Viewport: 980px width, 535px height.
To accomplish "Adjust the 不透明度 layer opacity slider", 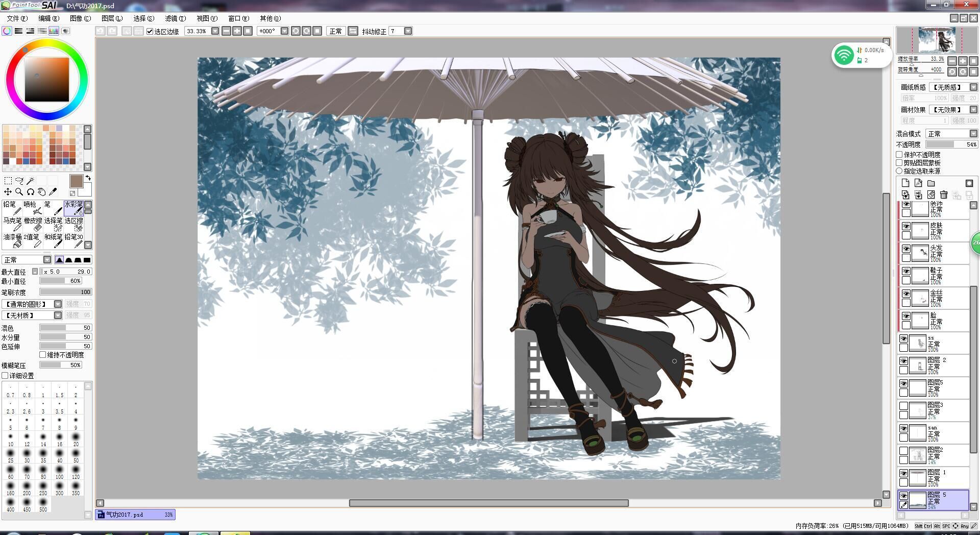I will pyautogui.click(x=951, y=144).
